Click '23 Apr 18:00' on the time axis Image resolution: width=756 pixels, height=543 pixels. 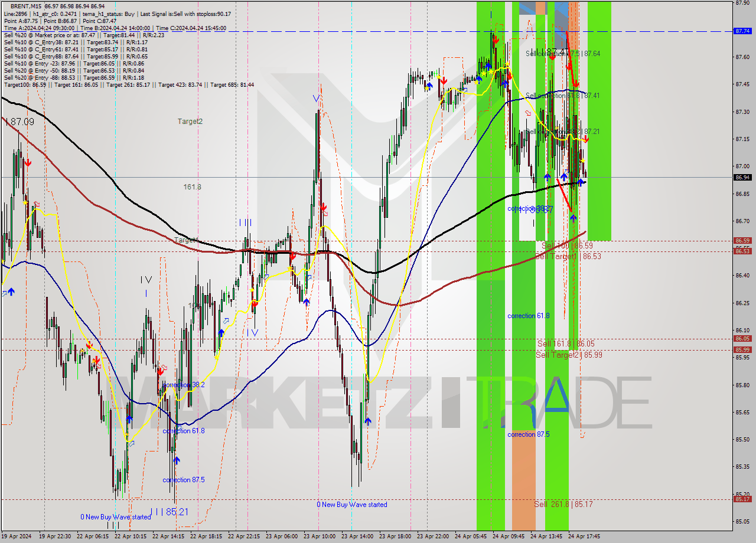click(396, 537)
